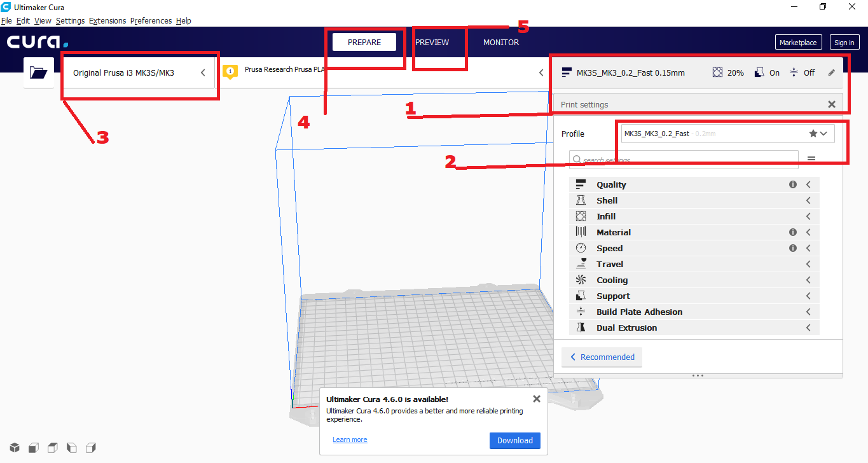Switch to the front view cube
Viewport: 868px width, 463px height.
pyautogui.click(x=34, y=447)
